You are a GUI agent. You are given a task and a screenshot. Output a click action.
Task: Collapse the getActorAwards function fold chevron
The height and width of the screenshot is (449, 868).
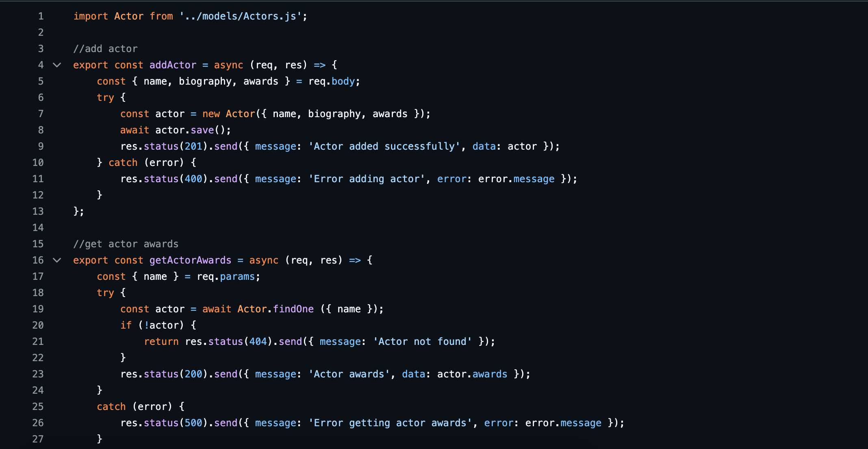pos(57,260)
